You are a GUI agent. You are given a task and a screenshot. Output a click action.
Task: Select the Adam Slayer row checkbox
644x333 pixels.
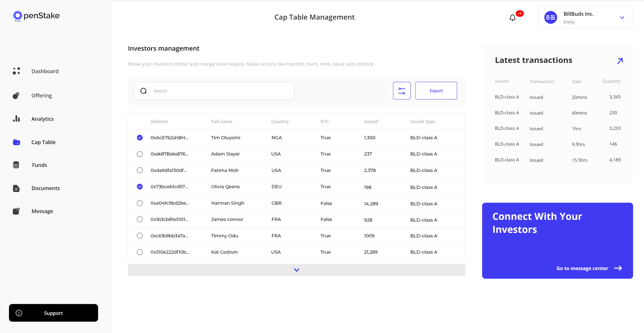[140, 154]
